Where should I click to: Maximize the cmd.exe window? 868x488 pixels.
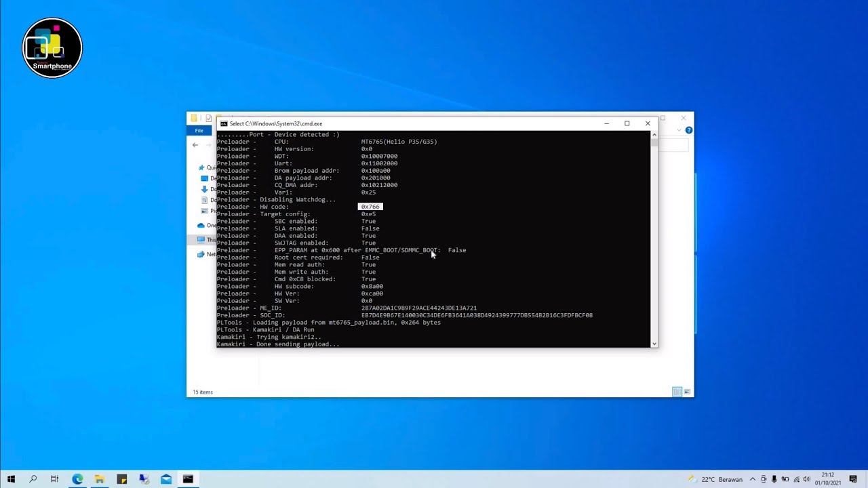click(x=627, y=123)
